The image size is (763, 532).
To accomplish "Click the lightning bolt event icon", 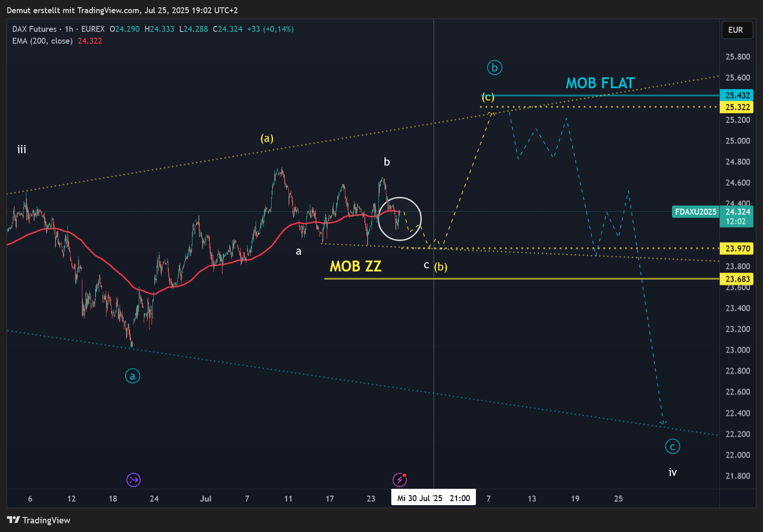I will [x=399, y=480].
